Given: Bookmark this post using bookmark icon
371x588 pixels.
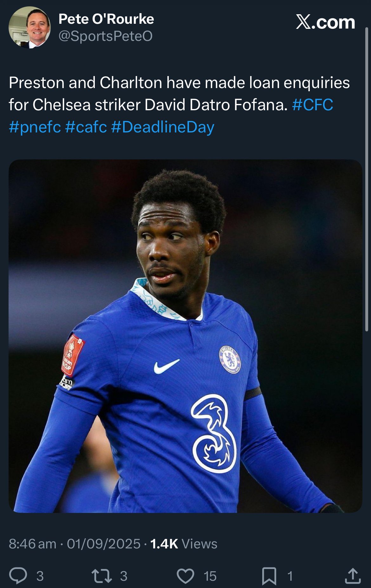Looking at the screenshot, I should [x=269, y=576].
